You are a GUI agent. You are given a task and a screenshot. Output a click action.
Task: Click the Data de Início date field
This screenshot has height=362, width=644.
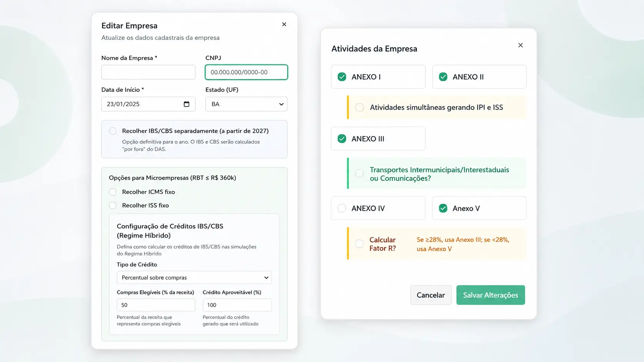coord(148,104)
